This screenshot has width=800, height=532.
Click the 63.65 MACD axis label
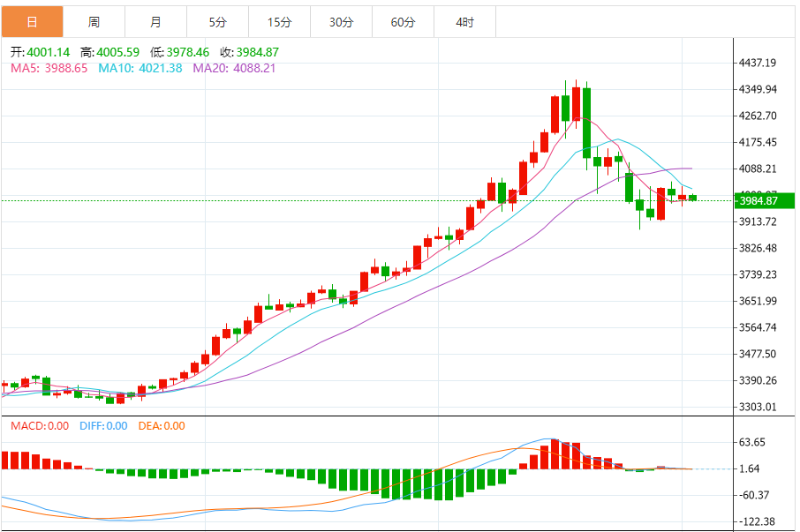point(752,443)
